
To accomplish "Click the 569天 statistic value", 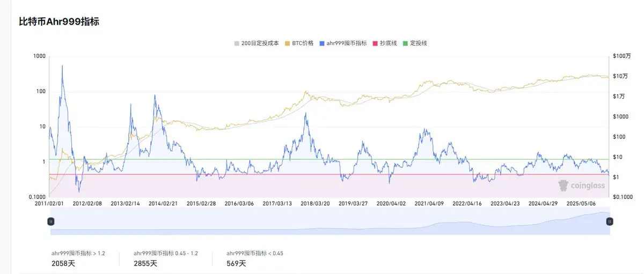I will [x=236, y=263].
